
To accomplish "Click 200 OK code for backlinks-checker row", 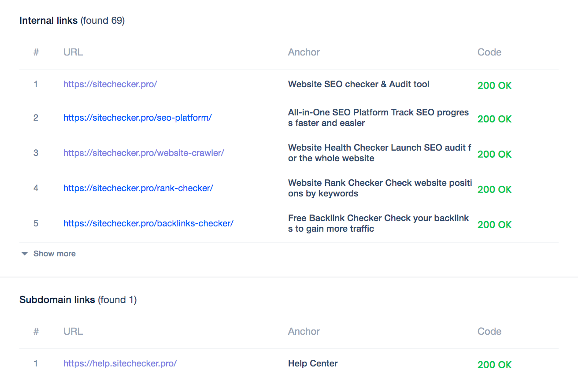I will (495, 225).
